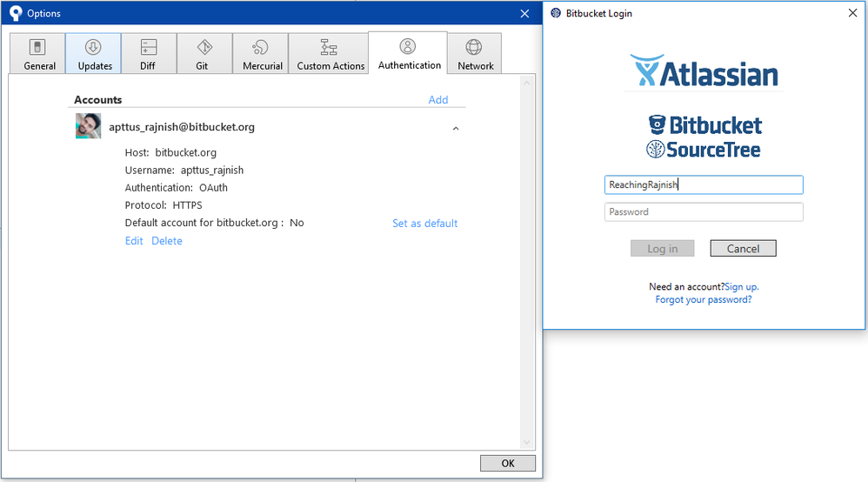The height and width of the screenshot is (482, 868).
Task: Switch to the Updates tab
Action: pyautogui.click(x=94, y=53)
